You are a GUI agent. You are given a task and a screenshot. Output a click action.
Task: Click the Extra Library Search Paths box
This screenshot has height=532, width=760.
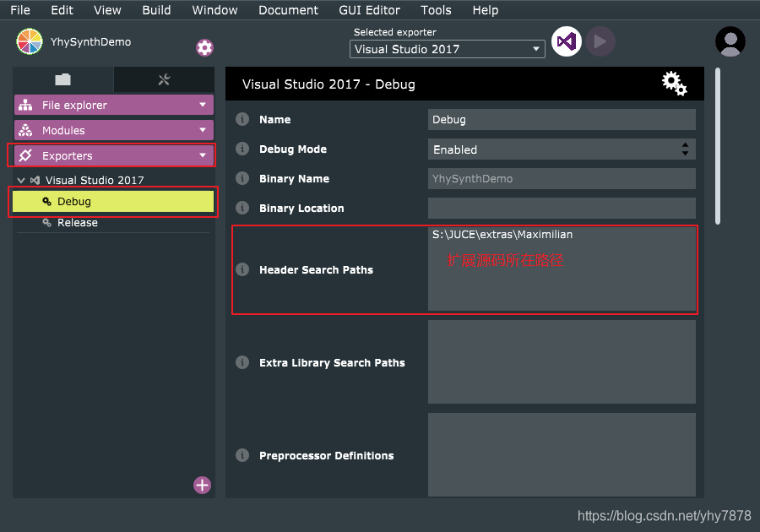[x=562, y=362]
